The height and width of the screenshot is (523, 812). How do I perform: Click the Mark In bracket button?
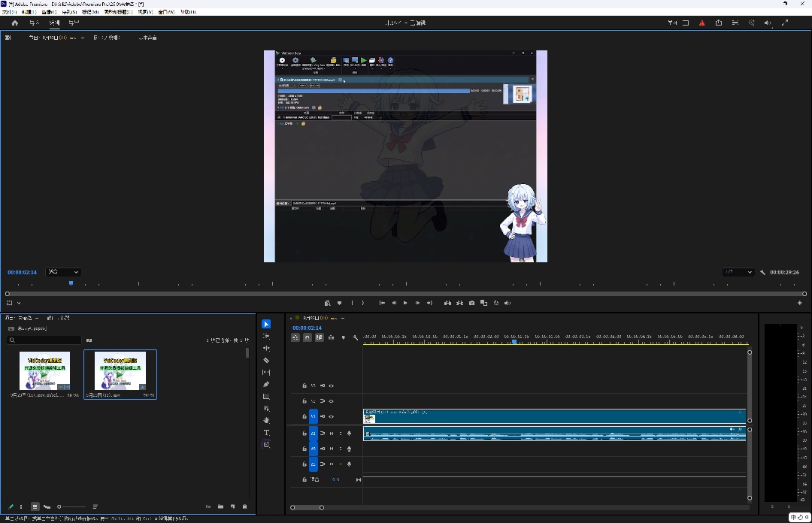[x=352, y=303]
